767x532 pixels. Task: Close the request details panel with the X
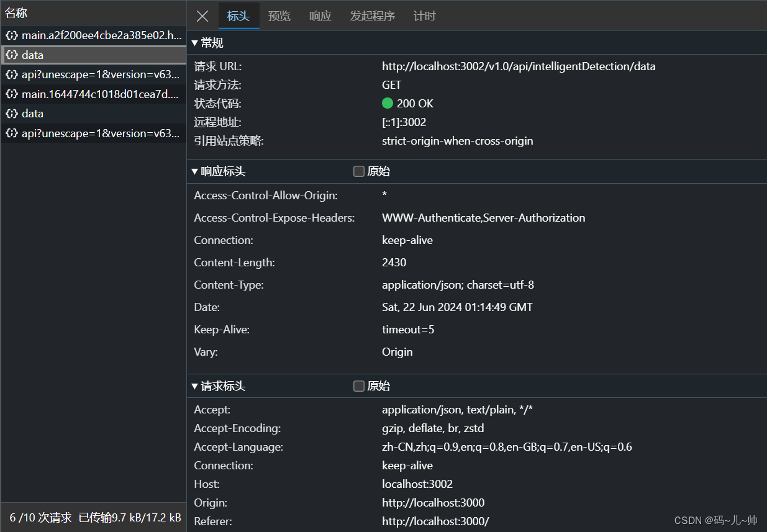[x=201, y=16]
